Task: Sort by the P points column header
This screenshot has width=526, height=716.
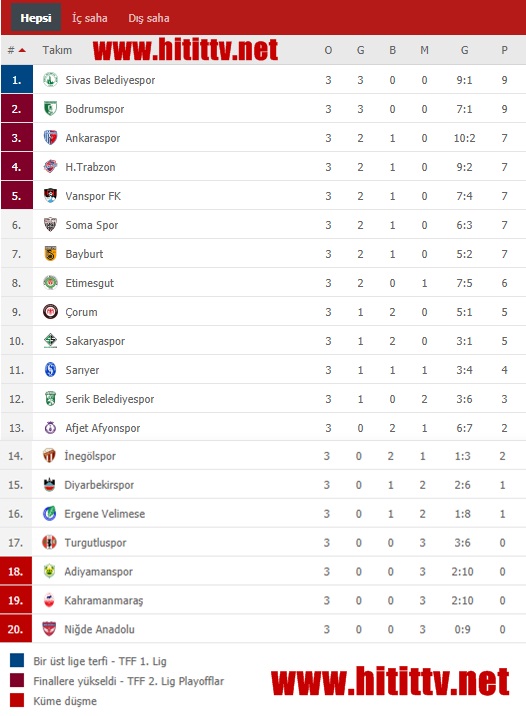Action: (x=504, y=50)
